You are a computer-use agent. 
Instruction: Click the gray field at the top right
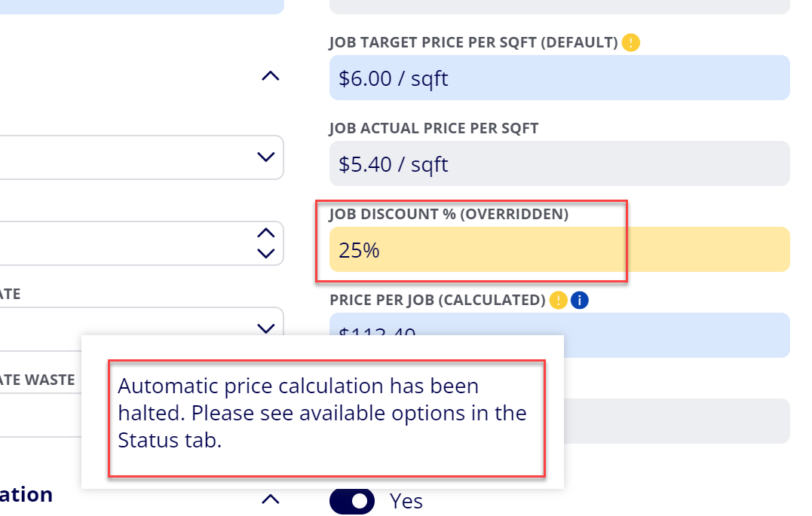[559, 7]
